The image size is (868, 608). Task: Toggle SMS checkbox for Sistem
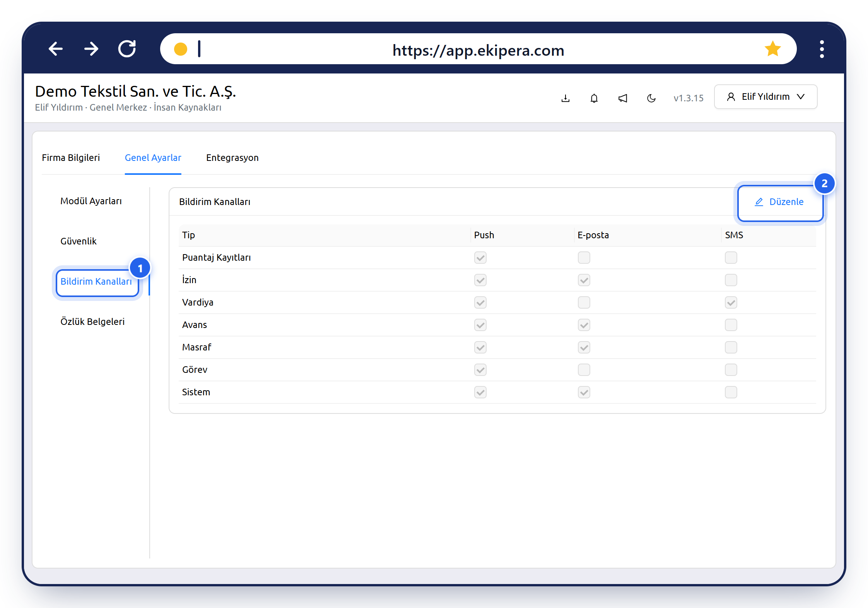(731, 392)
